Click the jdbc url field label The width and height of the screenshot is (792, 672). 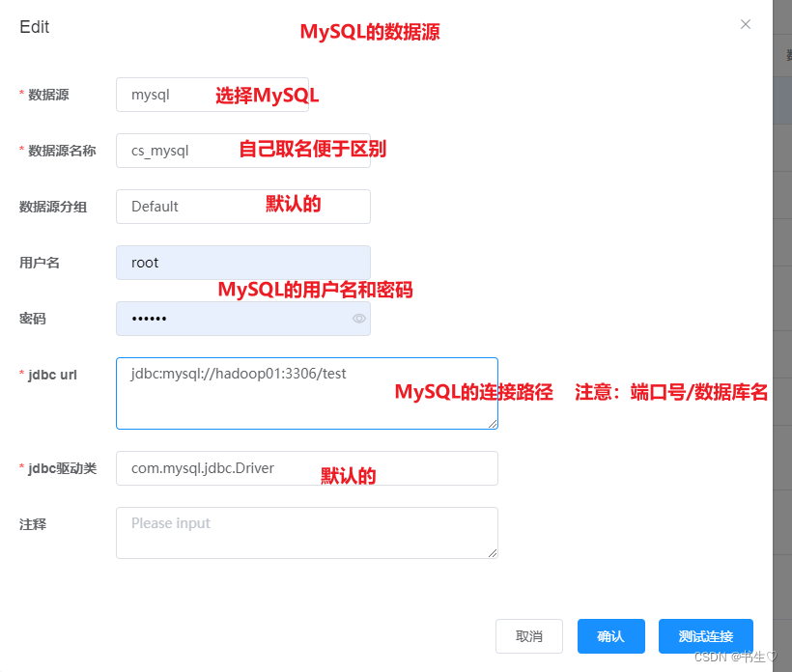coord(52,375)
